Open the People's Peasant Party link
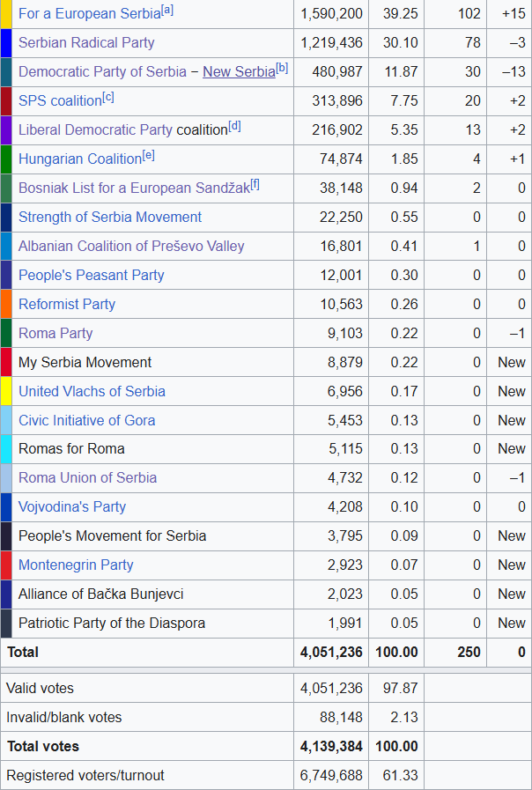 (x=92, y=275)
